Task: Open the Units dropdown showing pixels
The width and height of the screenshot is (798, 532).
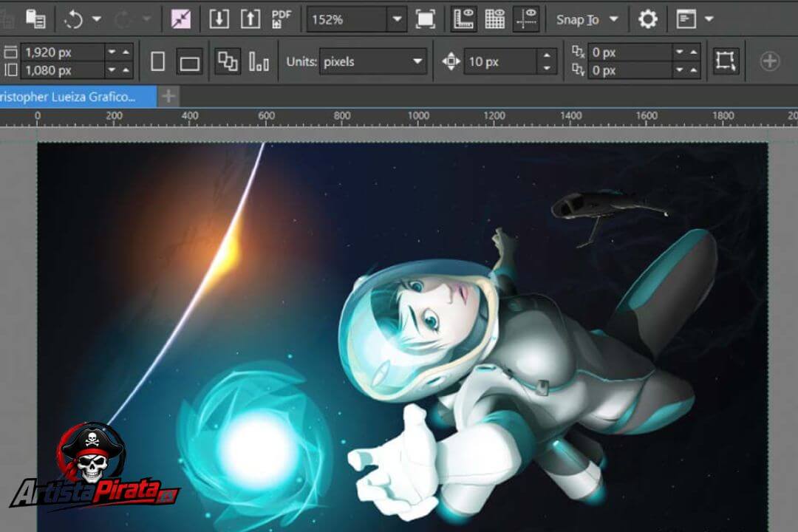Action: [x=373, y=61]
